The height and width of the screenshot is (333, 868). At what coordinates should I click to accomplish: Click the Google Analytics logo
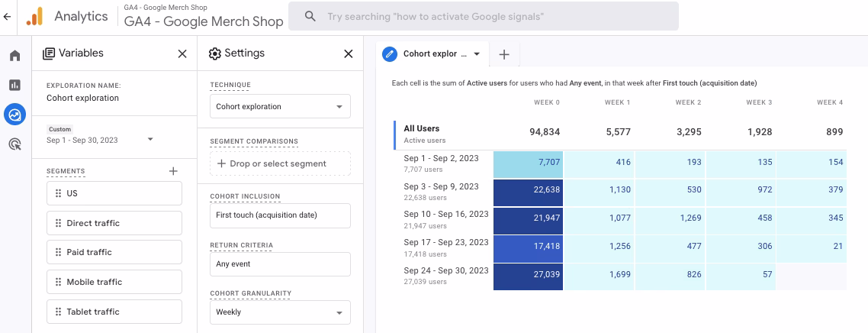pos(34,17)
